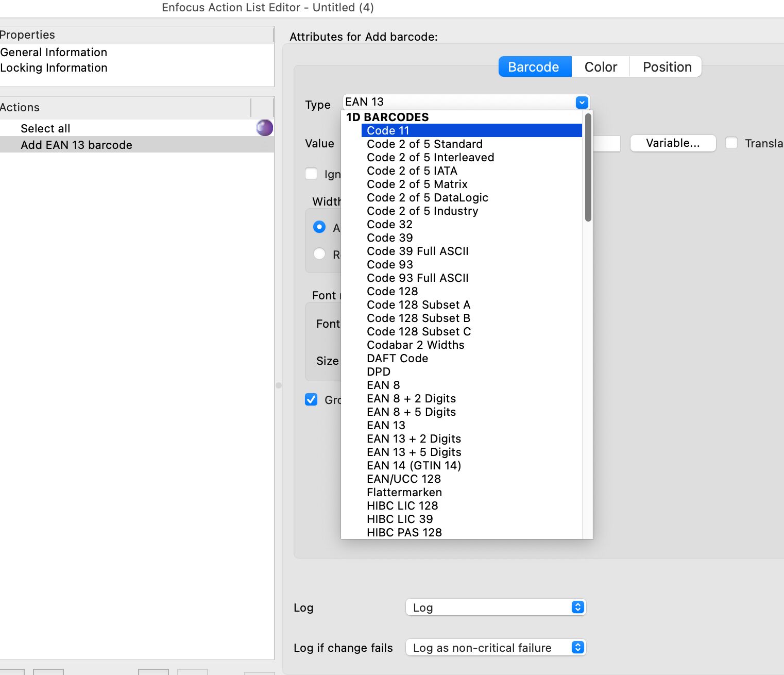Open the Type dropdown arrow
The width and height of the screenshot is (784, 675).
(582, 103)
